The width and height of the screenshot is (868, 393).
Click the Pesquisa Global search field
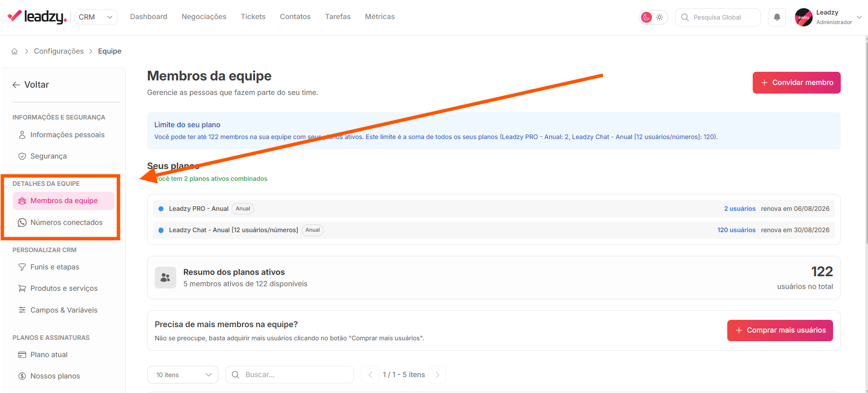(718, 17)
